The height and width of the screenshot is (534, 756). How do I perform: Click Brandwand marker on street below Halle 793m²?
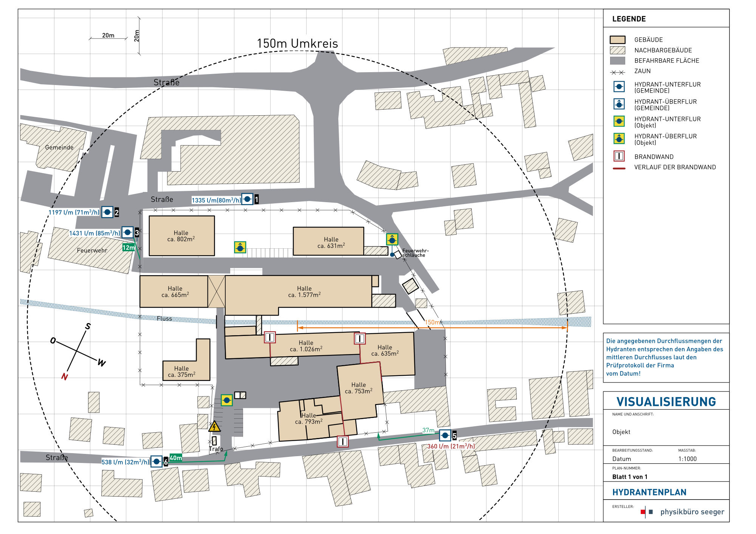pos(342,441)
